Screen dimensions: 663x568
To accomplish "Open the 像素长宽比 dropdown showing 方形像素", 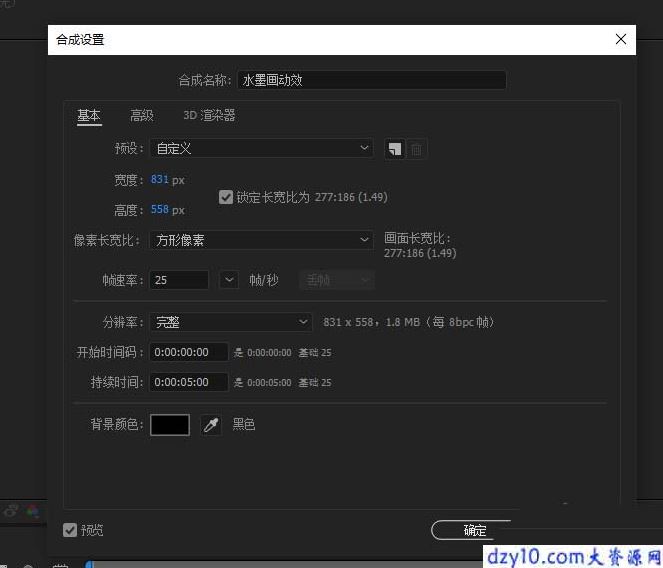I will click(x=261, y=240).
